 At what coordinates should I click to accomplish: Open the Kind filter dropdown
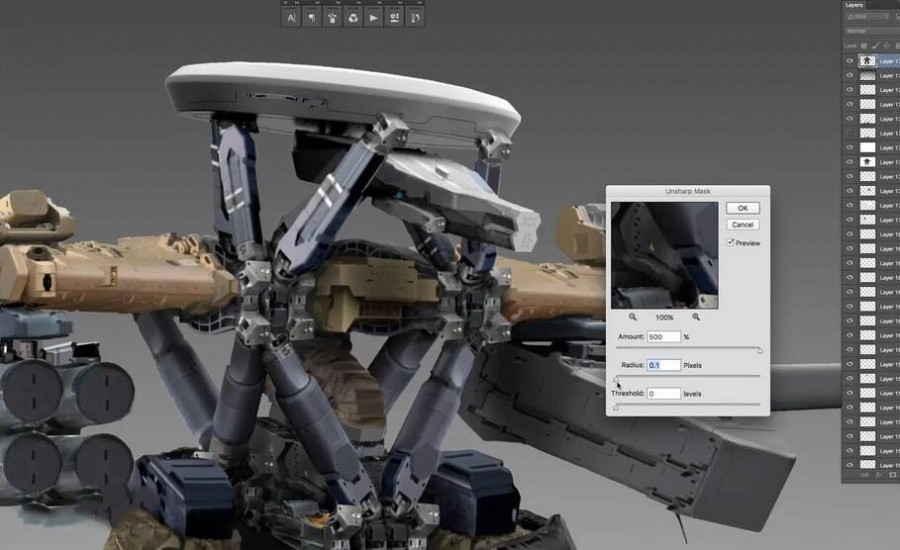point(868,17)
